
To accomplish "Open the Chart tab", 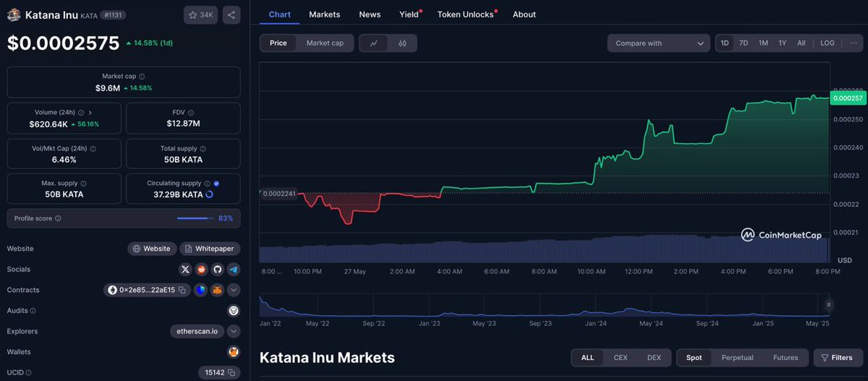I will [x=279, y=14].
